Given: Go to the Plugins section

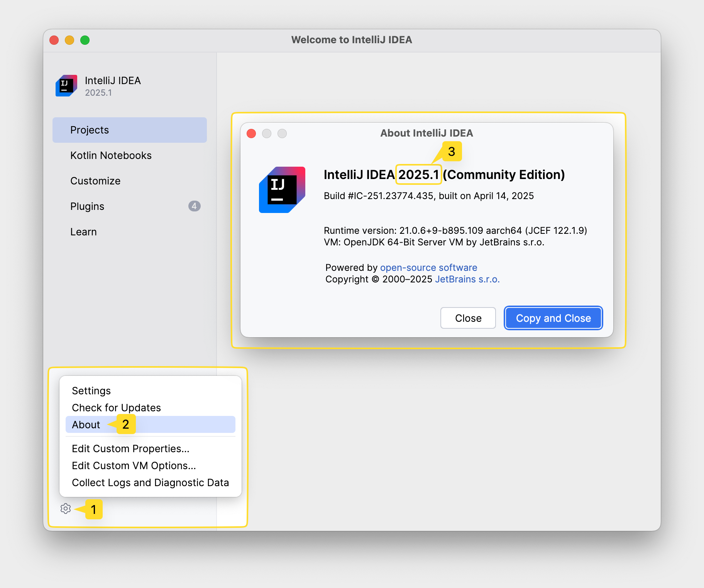Looking at the screenshot, I should [130, 206].
